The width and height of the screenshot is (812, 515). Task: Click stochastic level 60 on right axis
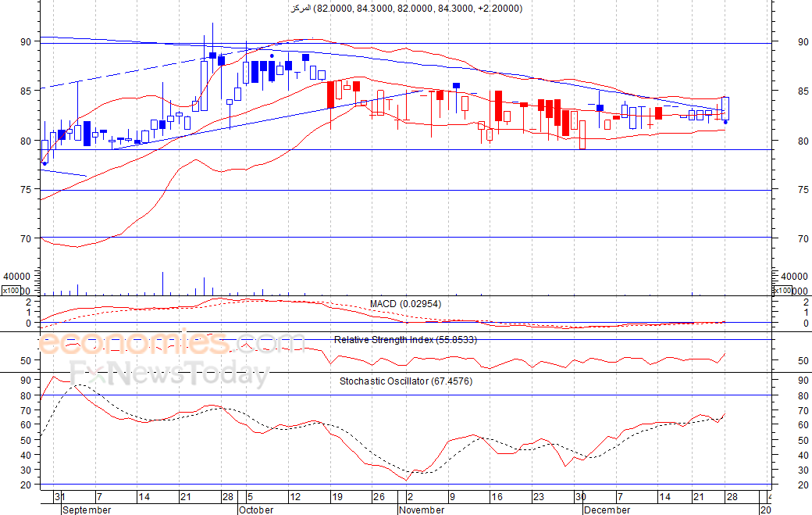[803, 425]
